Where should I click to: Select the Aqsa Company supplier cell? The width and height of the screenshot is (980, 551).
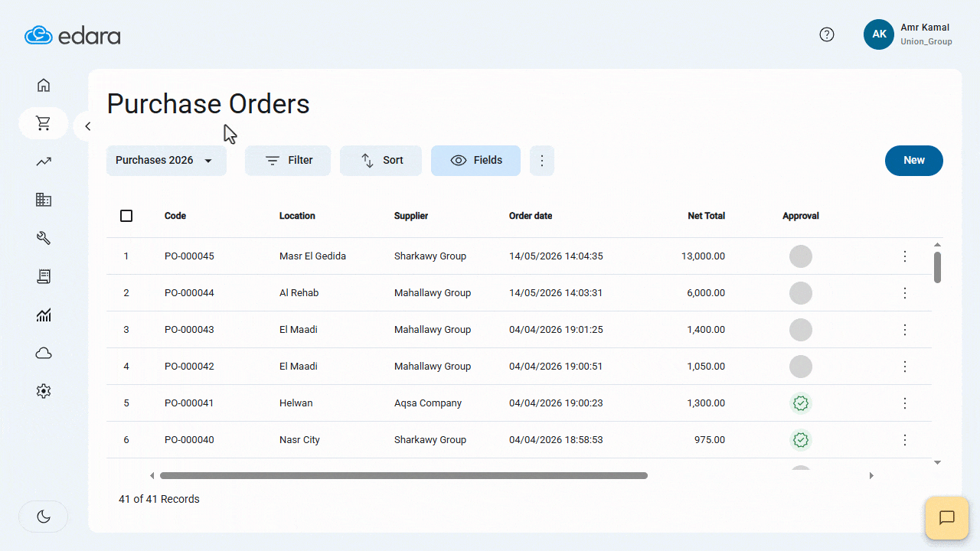click(x=428, y=403)
